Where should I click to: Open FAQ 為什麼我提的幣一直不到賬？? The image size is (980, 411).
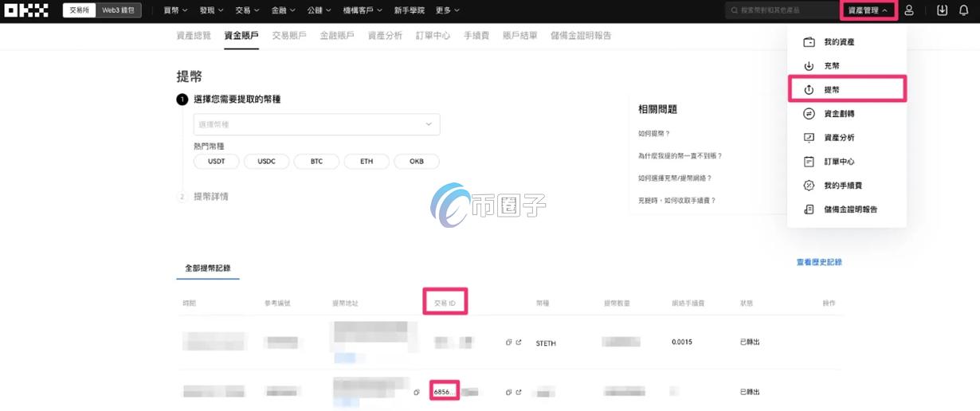pyautogui.click(x=680, y=155)
